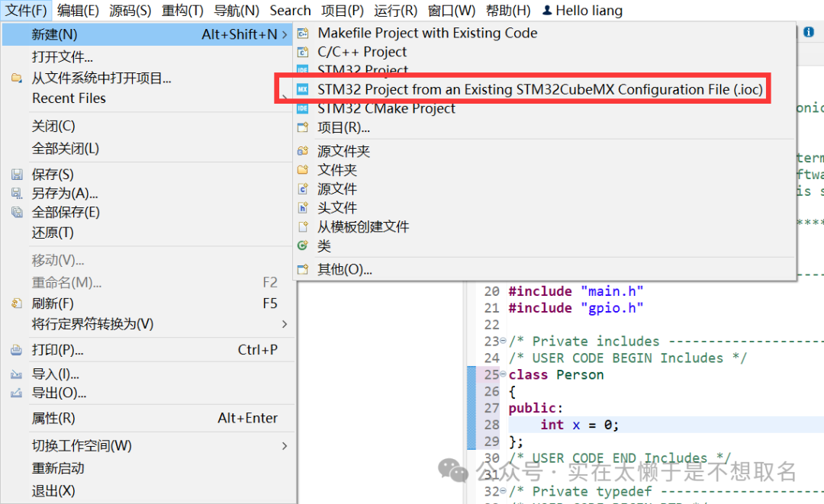Click the 导入(I) import icon
This screenshot has height=504, width=824.
[17, 374]
